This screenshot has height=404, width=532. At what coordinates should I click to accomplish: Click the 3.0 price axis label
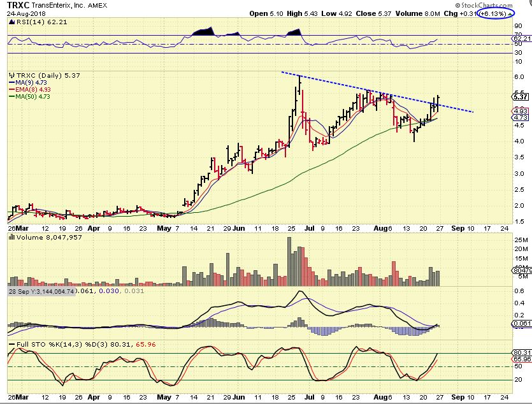pyautogui.click(x=519, y=173)
